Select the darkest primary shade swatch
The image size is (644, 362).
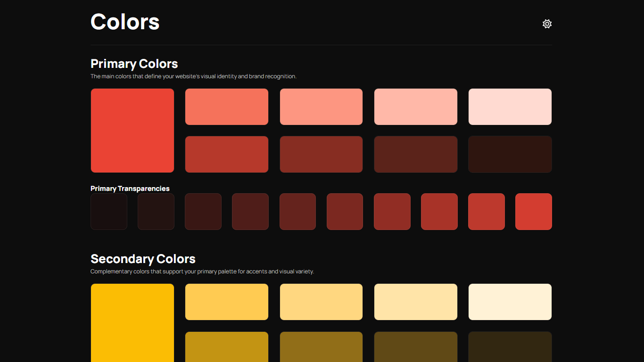click(x=510, y=155)
